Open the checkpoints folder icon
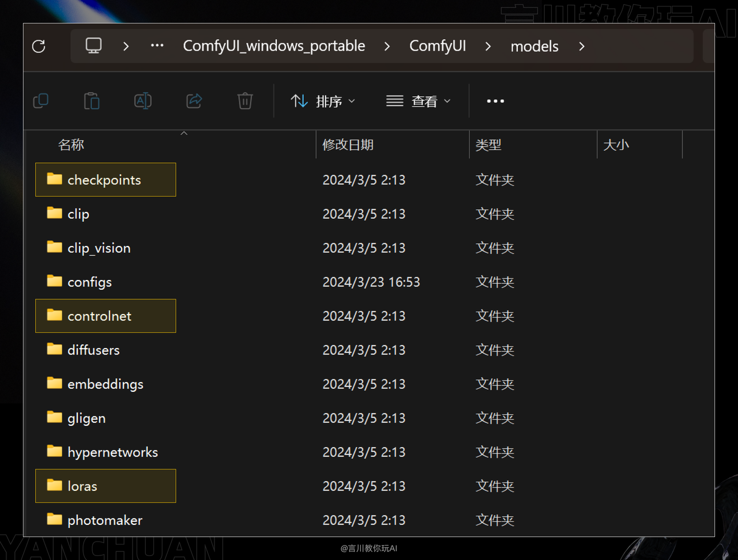738x560 pixels. pyautogui.click(x=54, y=179)
